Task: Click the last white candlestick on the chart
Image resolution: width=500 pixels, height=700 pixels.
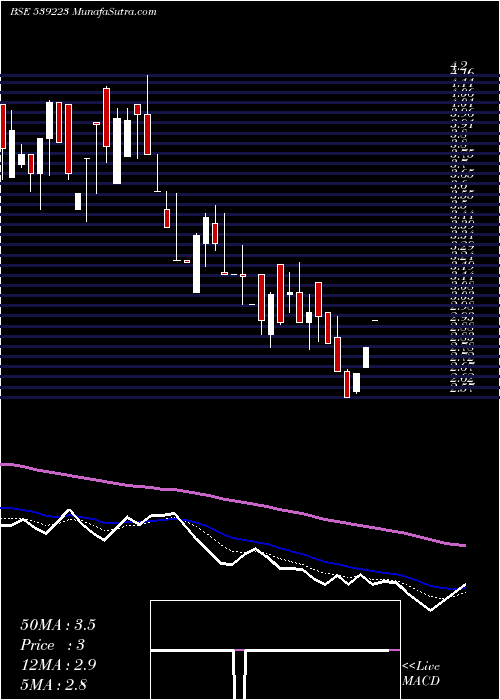Action: (x=366, y=357)
